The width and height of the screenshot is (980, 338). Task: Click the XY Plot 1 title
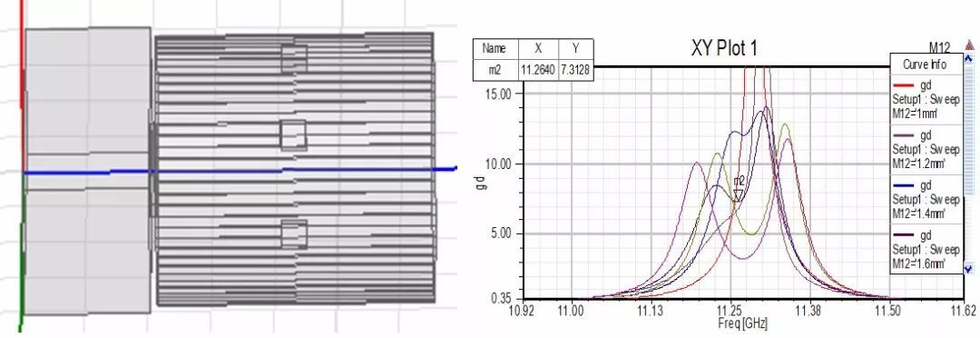724,48
